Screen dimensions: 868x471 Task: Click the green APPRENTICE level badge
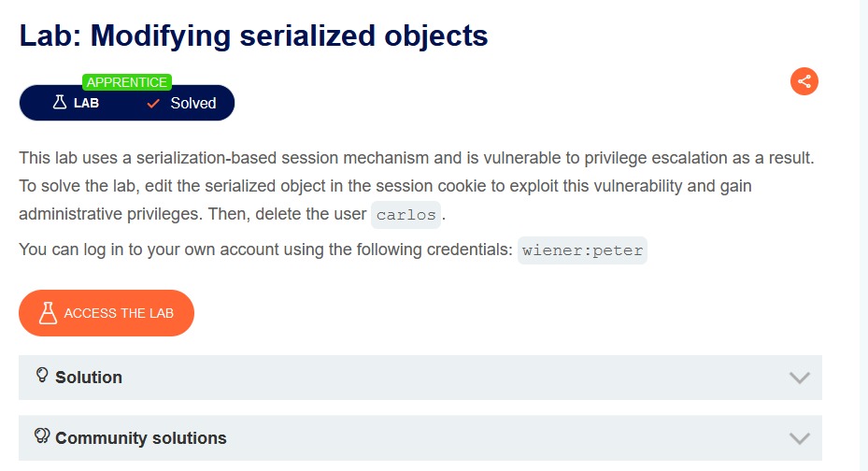tap(127, 82)
